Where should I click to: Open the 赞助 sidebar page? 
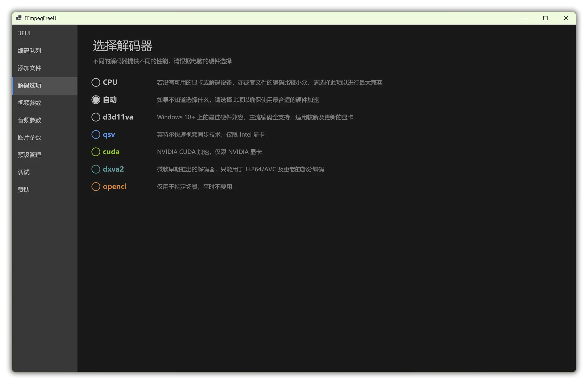45,190
